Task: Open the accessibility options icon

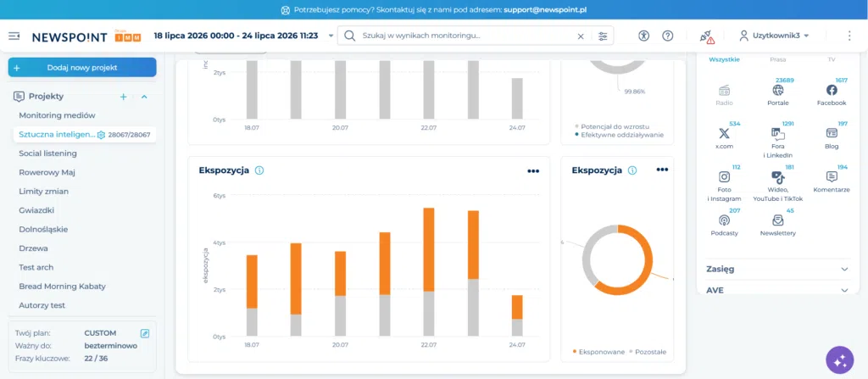Action: click(643, 36)
